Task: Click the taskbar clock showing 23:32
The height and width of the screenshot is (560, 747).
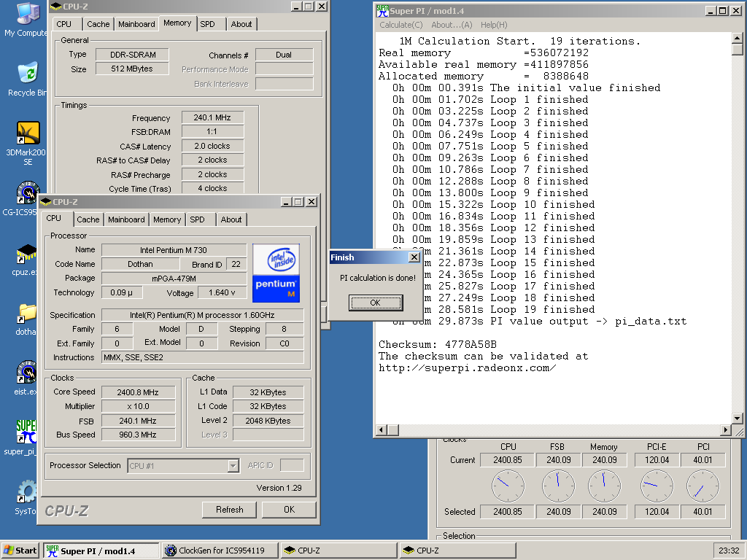Action: click(729, 551)
